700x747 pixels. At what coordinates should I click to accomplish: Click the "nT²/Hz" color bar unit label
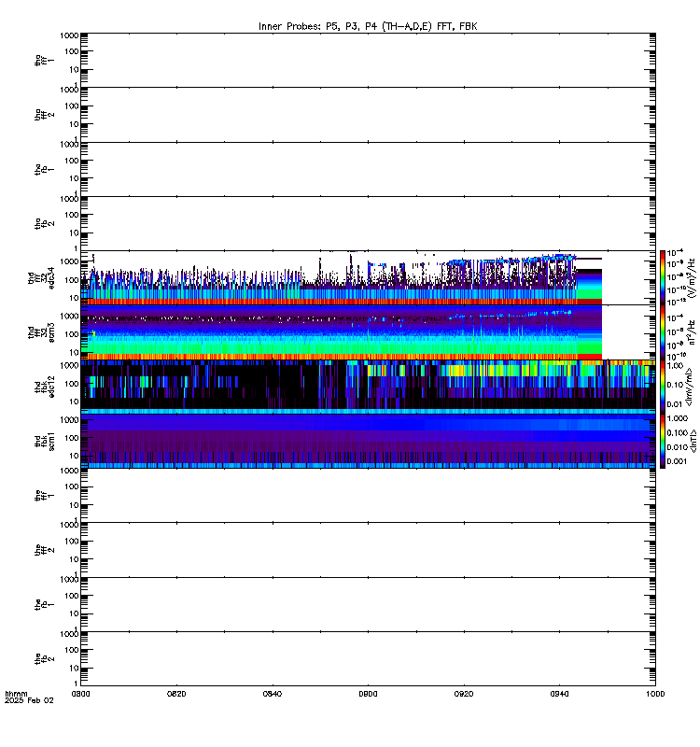tap(692, 332)
